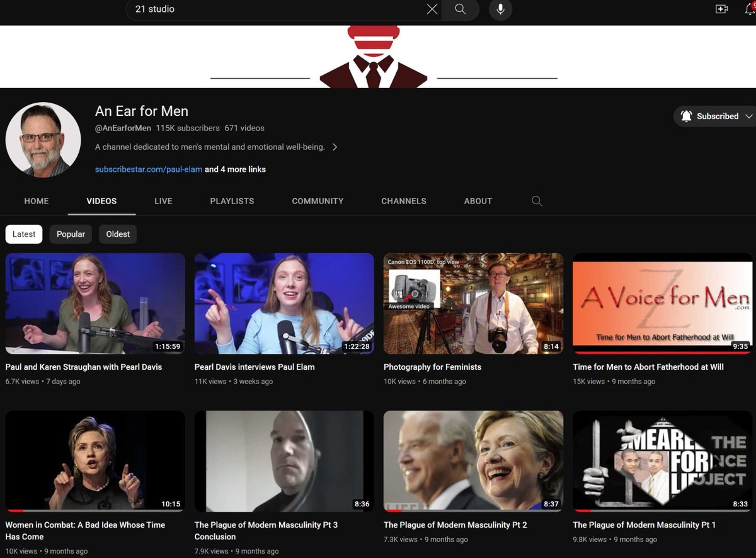
Task: Click watched progress bar under A Voice for Men video
Action: click(662, 353)
